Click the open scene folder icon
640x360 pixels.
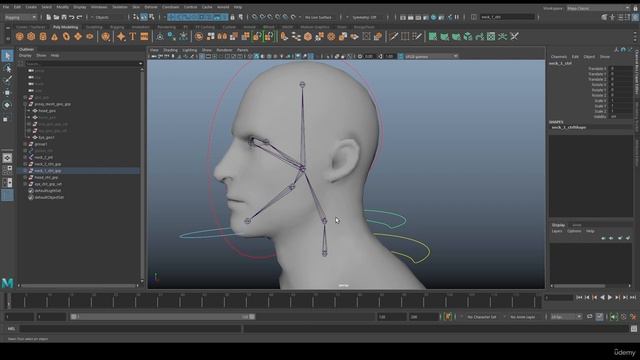[56, 17]
